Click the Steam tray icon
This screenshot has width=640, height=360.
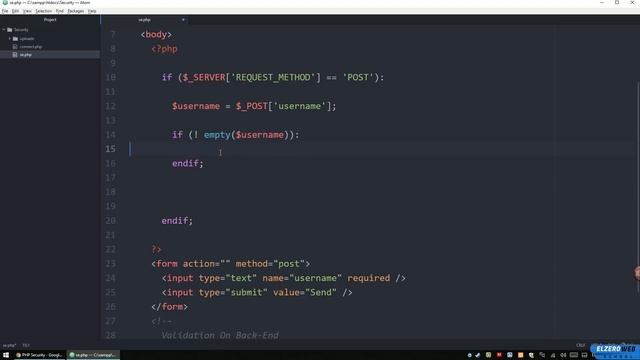pyautogui.click(x=478, y=355)
